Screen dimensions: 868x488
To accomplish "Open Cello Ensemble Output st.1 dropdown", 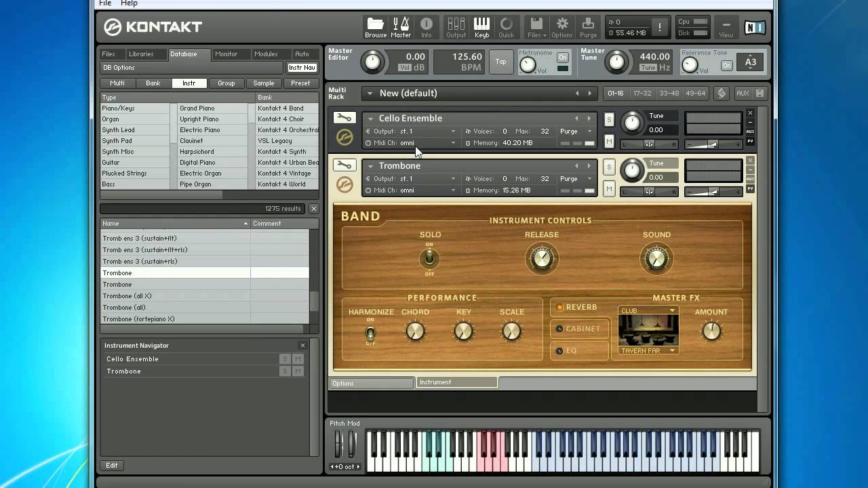I will point(411,131).
